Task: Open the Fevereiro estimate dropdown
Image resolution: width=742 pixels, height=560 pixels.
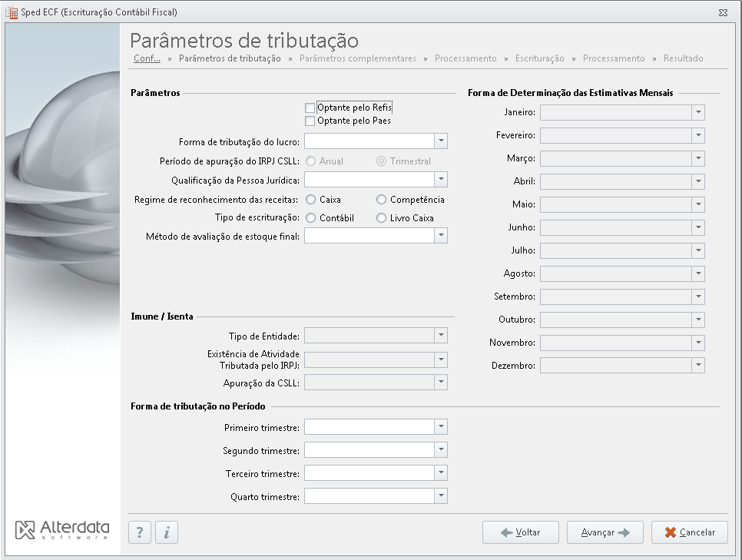Action: coord(698,135)
